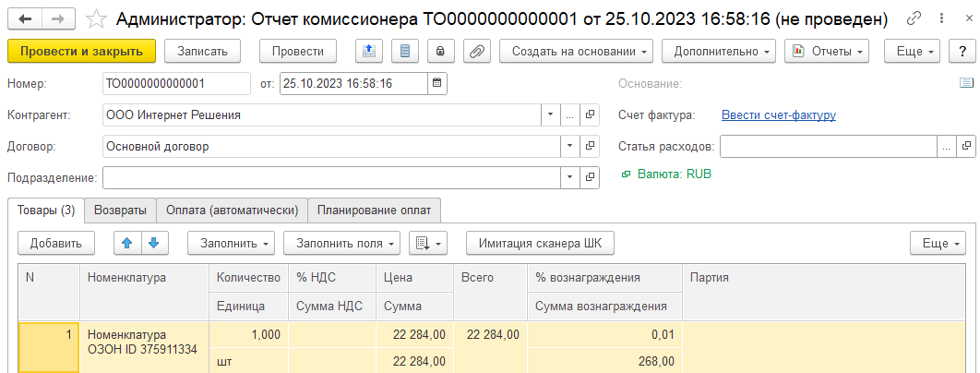
Task: Open the calendar date picker icon
Action: [437, 83]
